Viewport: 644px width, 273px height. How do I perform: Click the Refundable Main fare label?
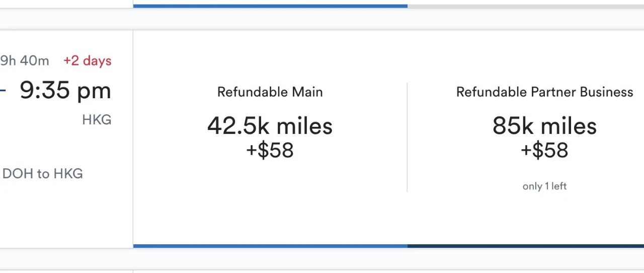tap(270, 92)
